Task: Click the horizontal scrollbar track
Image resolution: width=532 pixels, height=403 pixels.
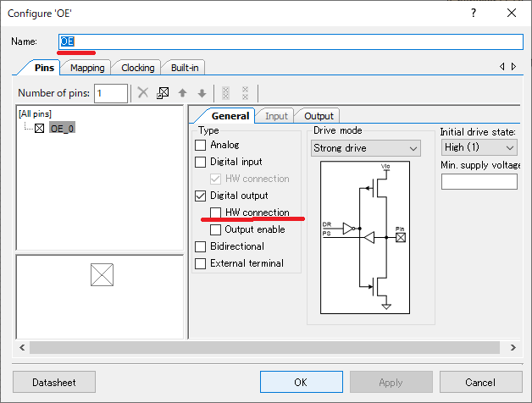Action: coord(264,347)
